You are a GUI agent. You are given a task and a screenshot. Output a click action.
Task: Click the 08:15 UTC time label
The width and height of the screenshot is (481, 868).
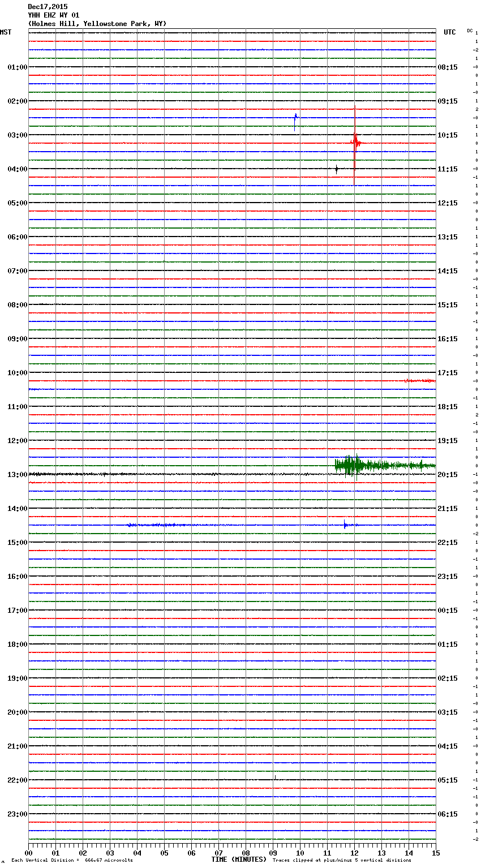click(448, 67)
